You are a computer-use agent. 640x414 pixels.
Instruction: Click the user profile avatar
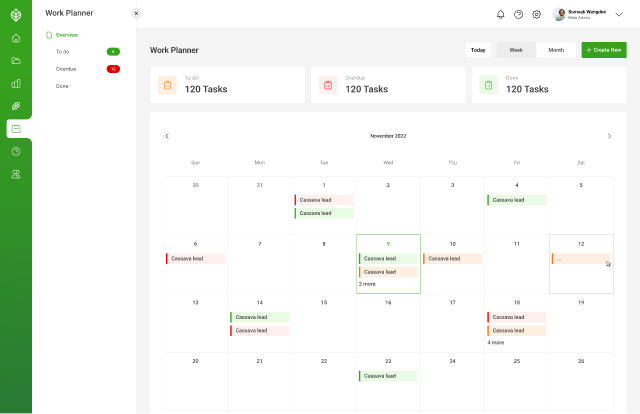point(559,15)
